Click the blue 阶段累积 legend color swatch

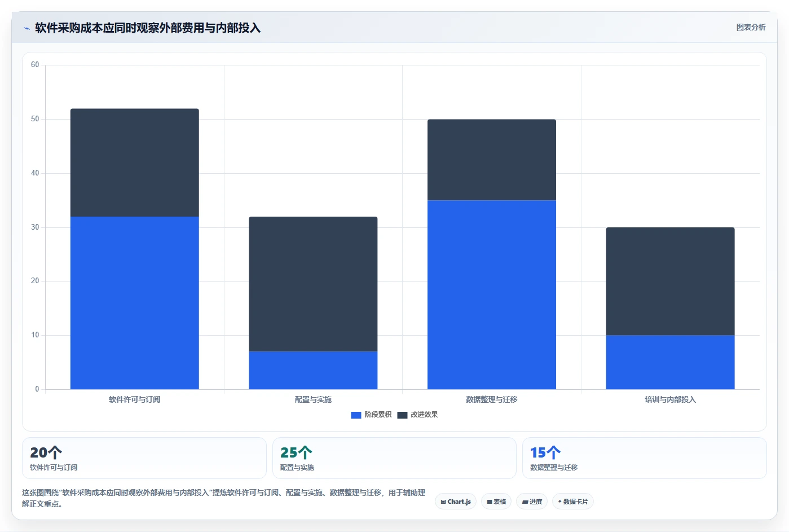click(x=356, y=415)
